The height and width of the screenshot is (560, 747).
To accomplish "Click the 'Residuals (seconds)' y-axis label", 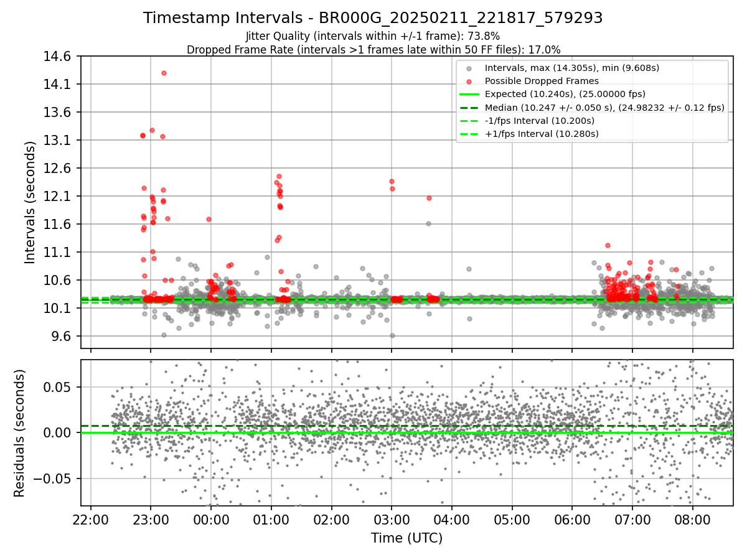I will click(20, 433).
